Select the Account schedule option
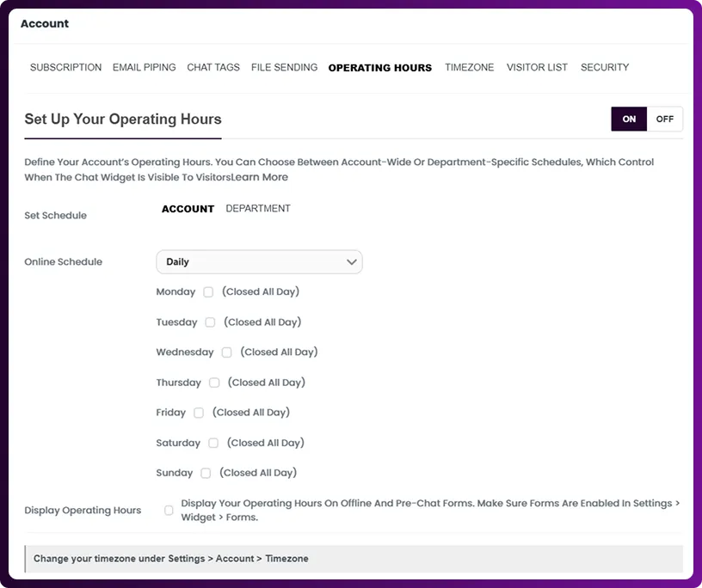 point(188,209)
